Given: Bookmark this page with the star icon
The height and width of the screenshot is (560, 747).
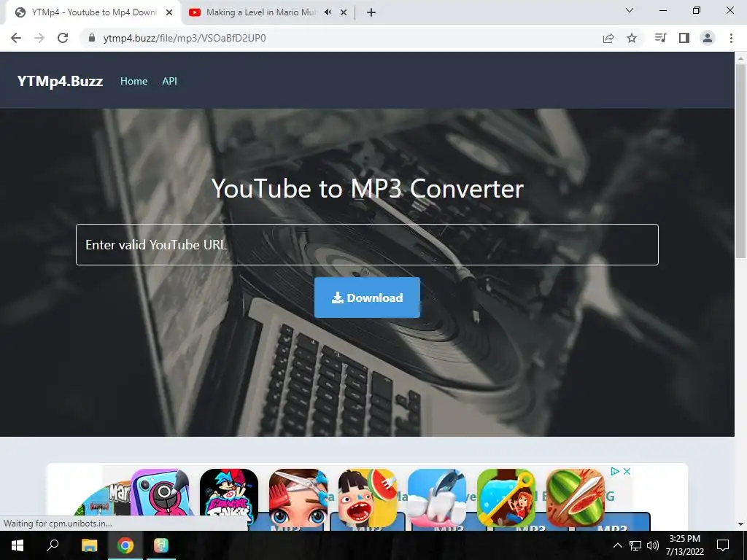Looking at the screenshot, I should coord(632,38).
